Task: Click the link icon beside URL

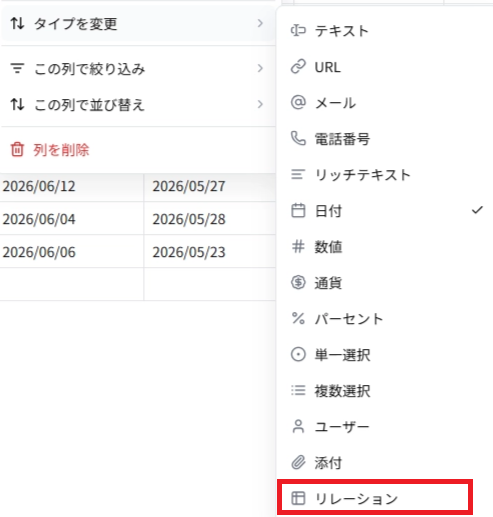Action: click(x=298, y=67)
